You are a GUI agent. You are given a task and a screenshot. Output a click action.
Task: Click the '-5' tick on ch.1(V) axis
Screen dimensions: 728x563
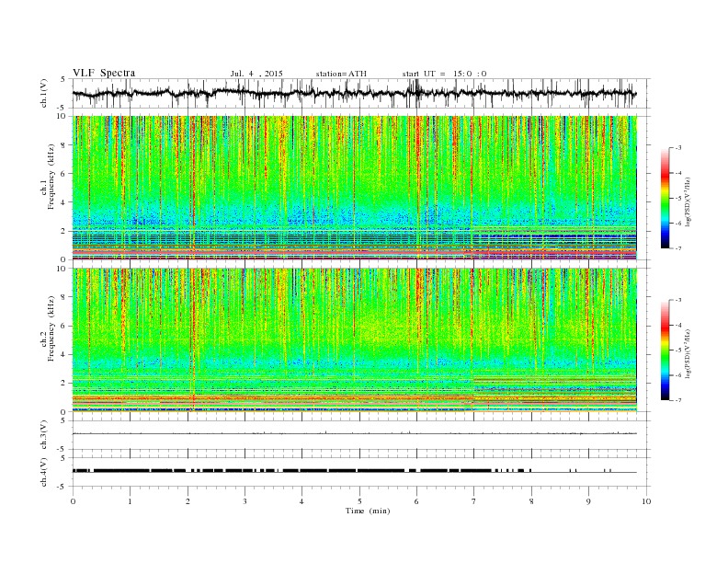(63, 109)
